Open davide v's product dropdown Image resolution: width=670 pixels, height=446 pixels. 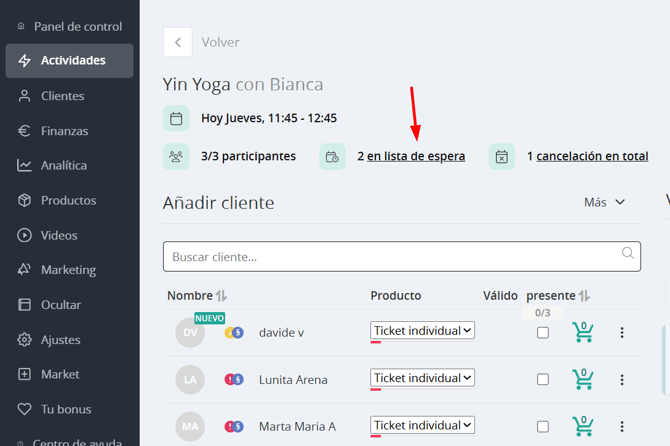click(422, 330)
